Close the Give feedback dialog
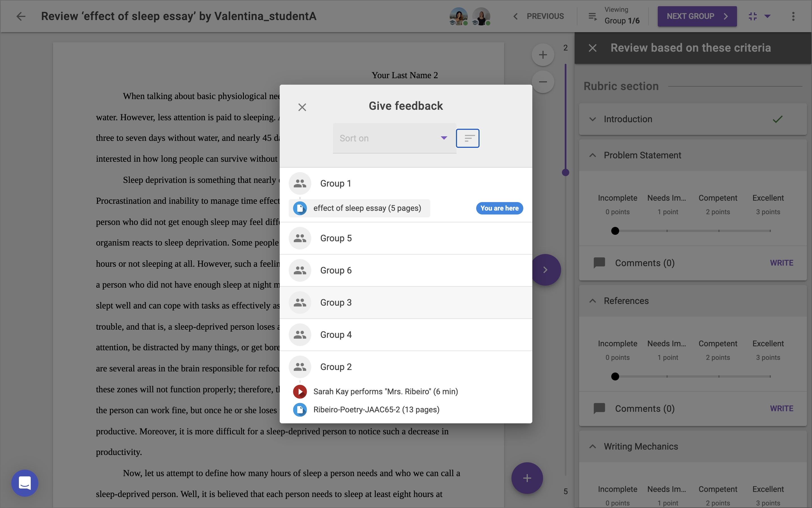The height and width of the screenshot is (508, 812). click(302, 107)
